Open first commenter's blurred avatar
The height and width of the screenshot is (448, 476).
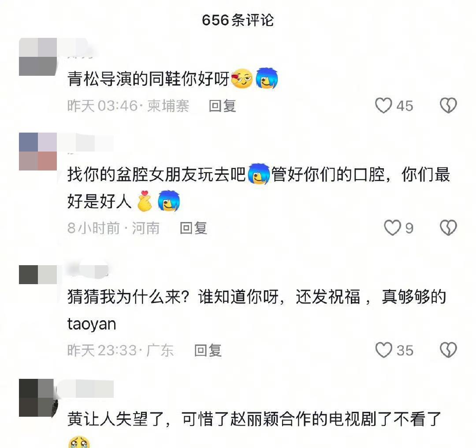38,57
